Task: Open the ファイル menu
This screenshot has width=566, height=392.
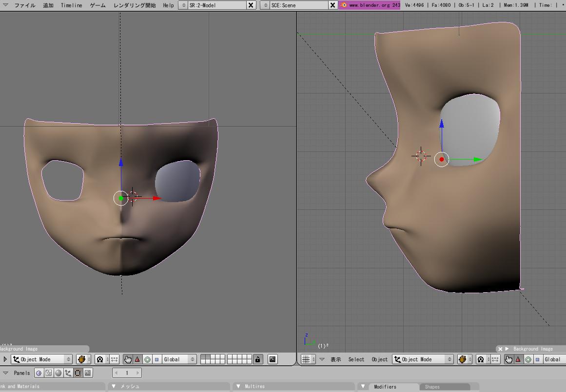Action: 24,5
